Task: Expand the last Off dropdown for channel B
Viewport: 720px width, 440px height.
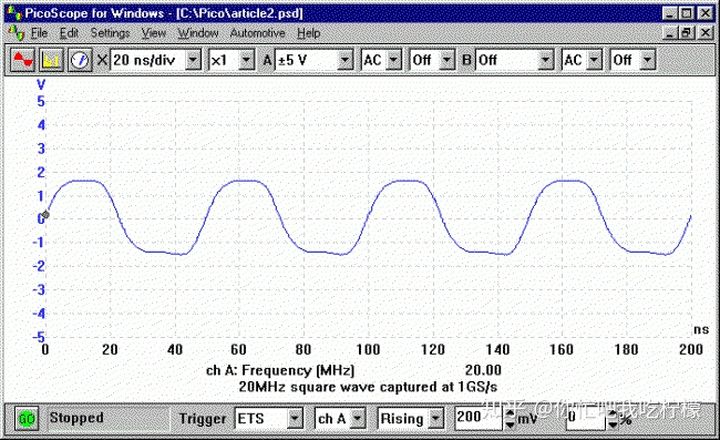Action: (647, 60)
